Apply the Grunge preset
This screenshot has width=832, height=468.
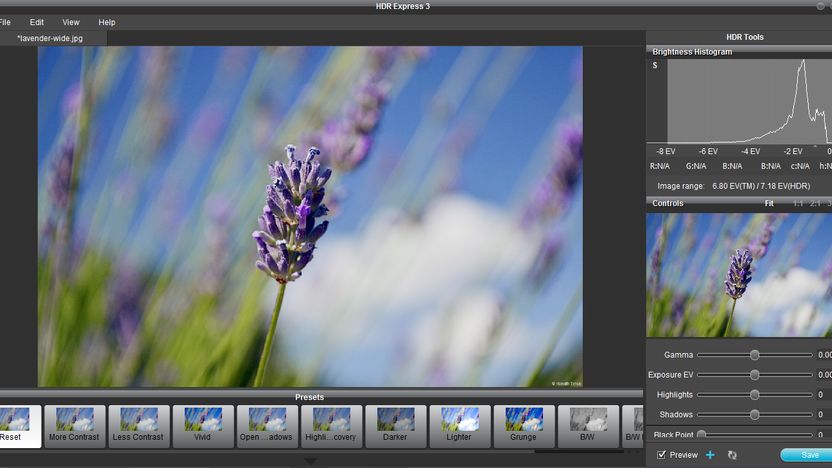pyautogui.click(x=524, y=427)
